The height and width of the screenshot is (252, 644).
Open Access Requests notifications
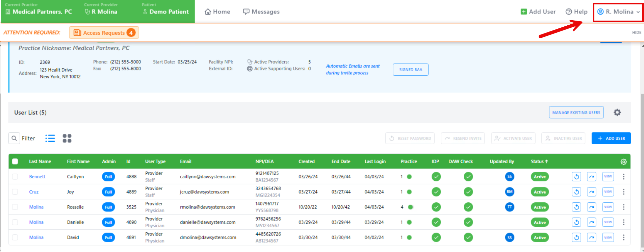pos(104,33)
